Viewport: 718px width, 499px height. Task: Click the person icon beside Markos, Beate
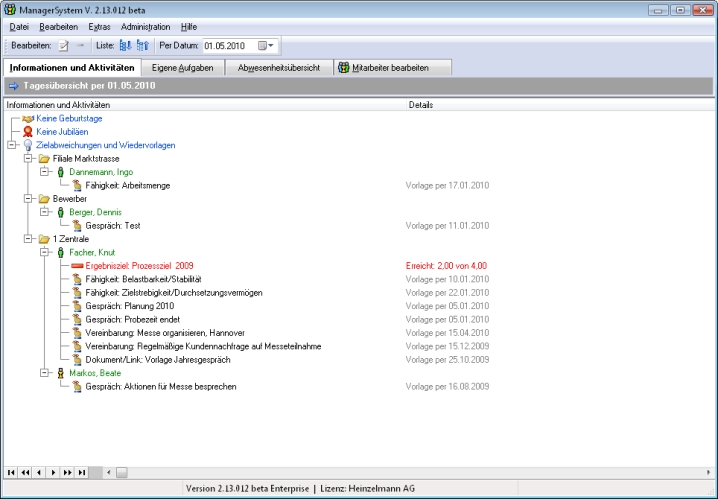tap(60, 373)
